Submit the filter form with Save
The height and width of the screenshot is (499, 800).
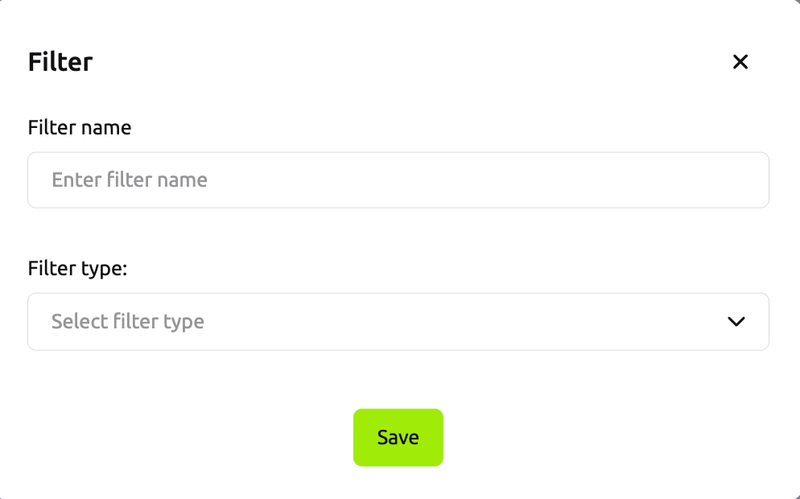click(398, 437)
